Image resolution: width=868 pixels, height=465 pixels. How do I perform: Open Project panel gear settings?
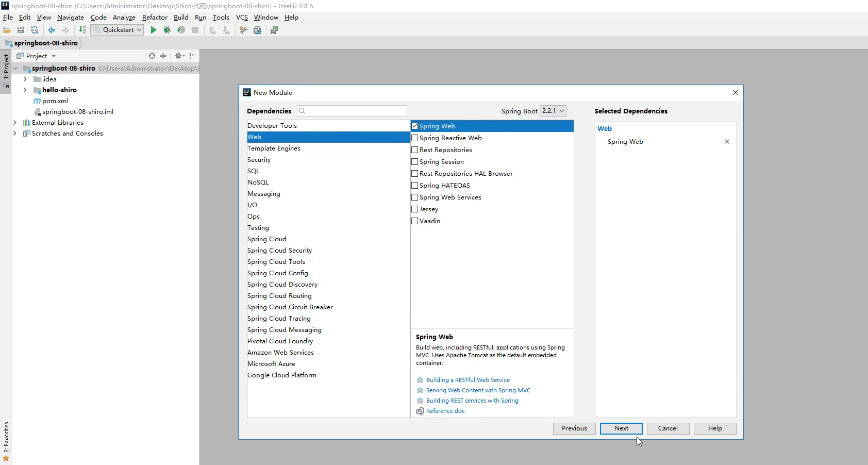179,56
